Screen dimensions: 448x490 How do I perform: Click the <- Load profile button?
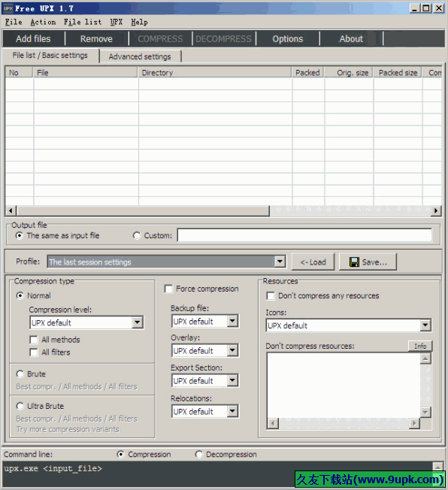coord(313,262)
